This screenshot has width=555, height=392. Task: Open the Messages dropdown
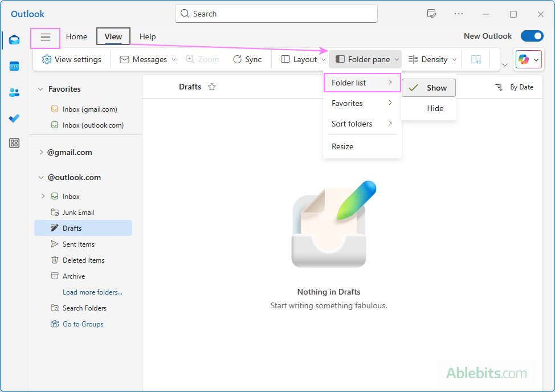click(148, 59)
